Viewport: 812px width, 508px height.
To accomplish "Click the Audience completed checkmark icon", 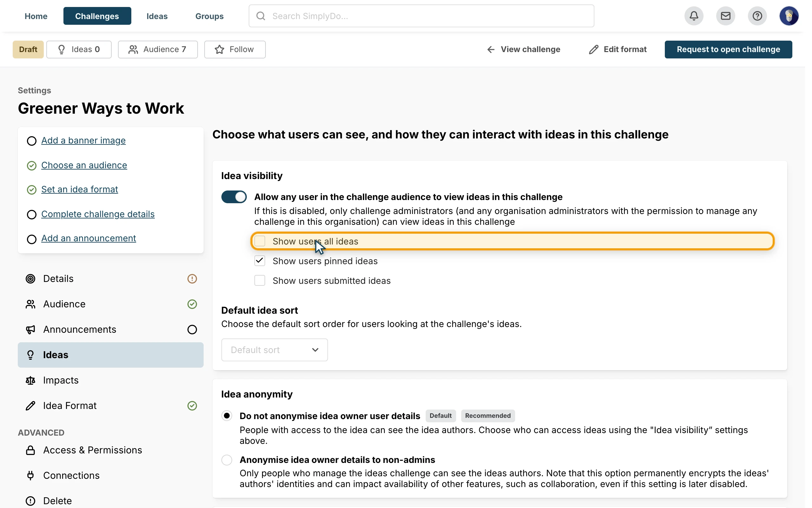I will pos(192,304).
